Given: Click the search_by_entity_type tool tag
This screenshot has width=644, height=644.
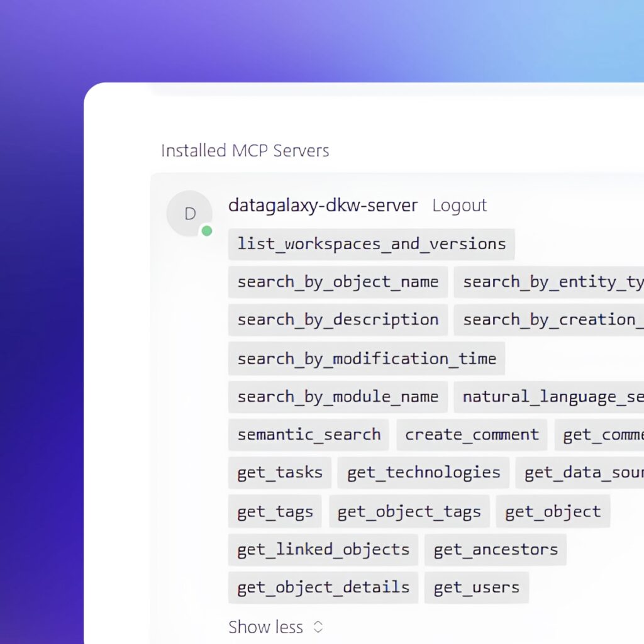Looking at the screenshot, I should tap(548, 282).
